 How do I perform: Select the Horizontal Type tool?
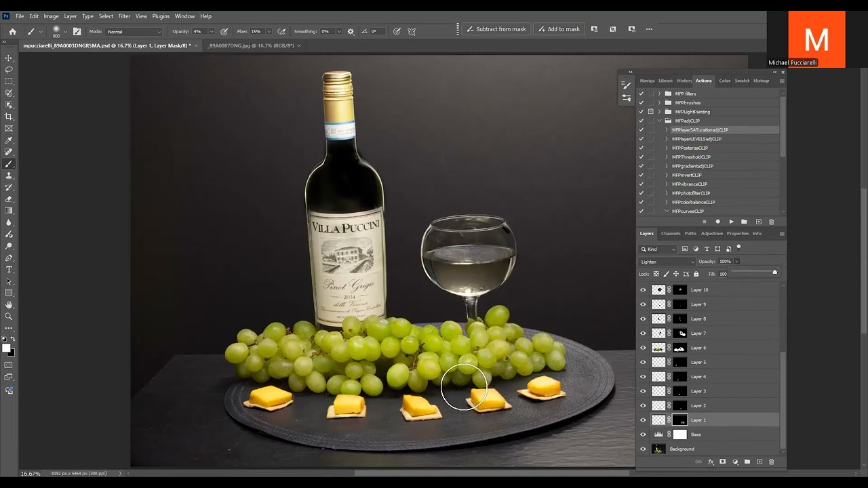[9, 270]
